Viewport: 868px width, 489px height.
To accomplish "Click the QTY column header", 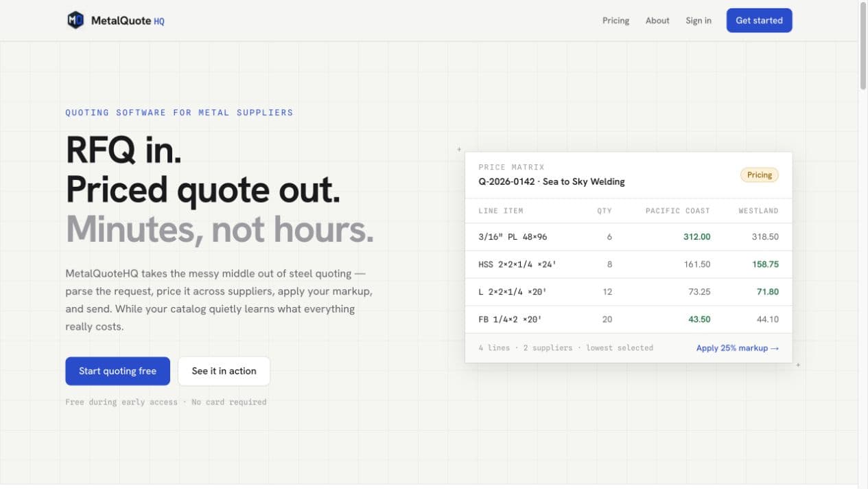I will click(x=605, y=211).
